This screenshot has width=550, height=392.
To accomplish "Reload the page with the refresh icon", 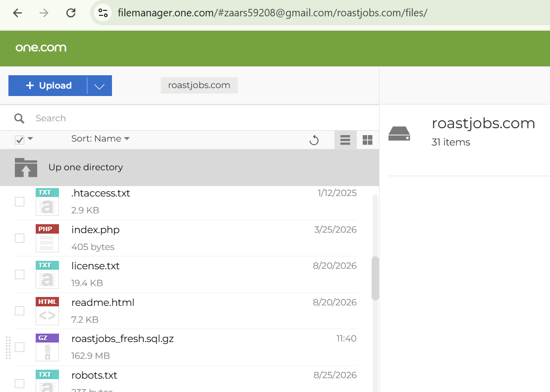I will pos(71,13).
